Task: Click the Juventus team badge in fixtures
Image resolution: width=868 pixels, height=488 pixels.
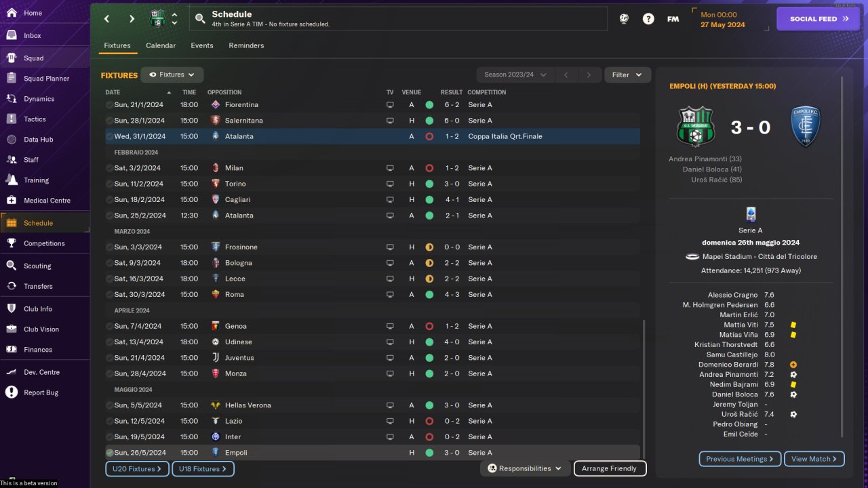Action: pos(216,358)
